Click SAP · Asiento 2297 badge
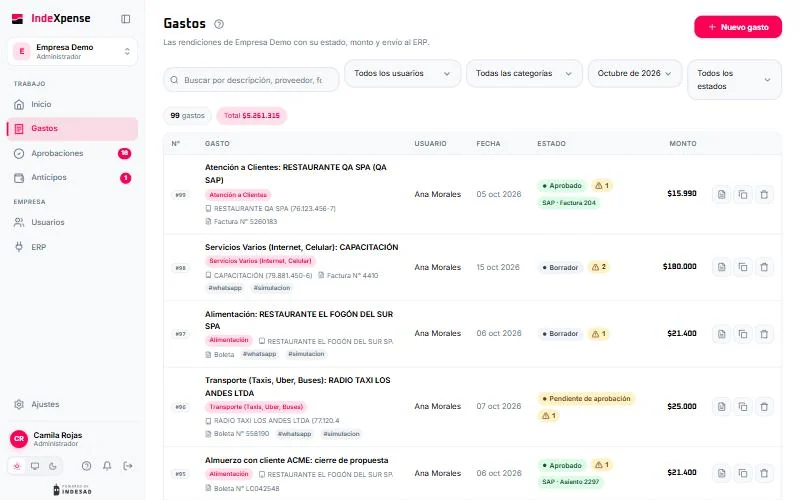The height and width of the screenshot is (500, 800). 570,482
